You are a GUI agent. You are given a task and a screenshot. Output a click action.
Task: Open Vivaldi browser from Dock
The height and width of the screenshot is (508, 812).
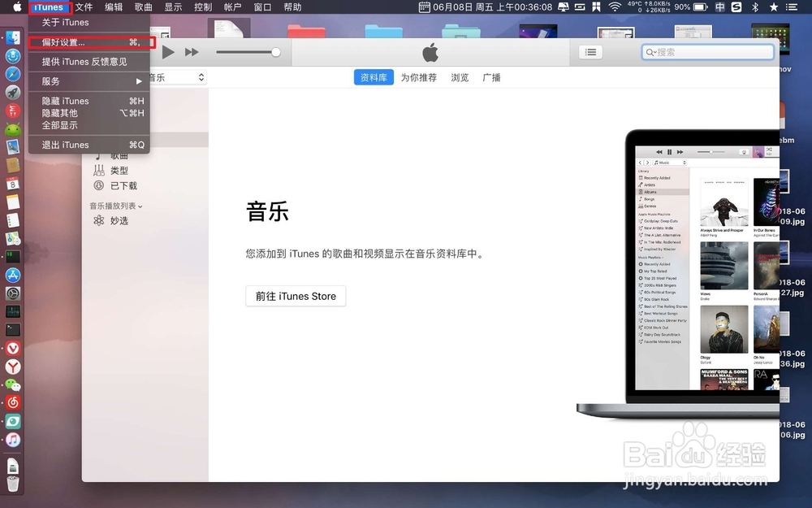coord(13,349)
